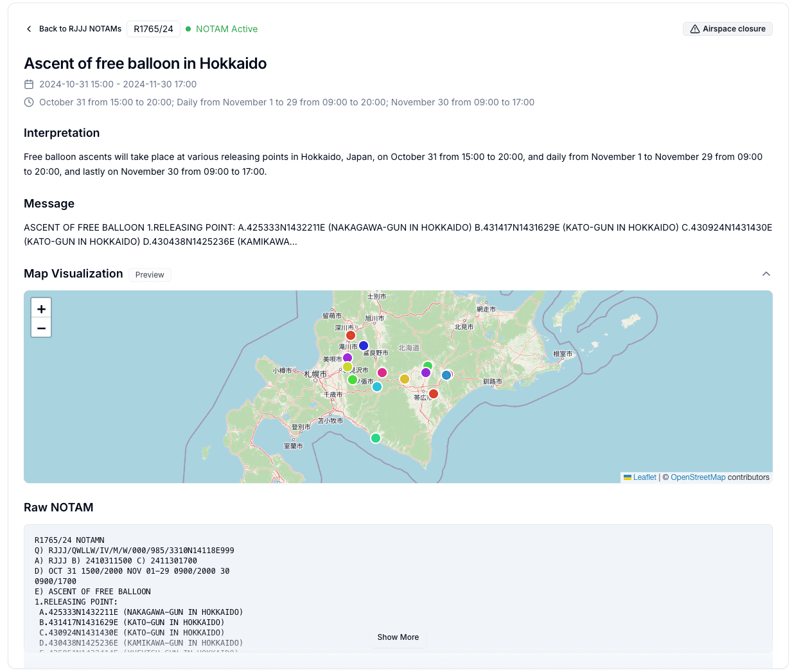
Task: Collapse the Map Visualization section
Action: click(766, 274)
